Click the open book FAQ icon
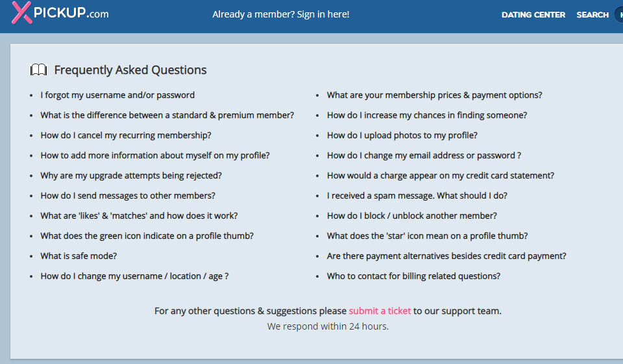Image resolution: width=623 pixels, height=364 pixels. pyautogui.click(x=38, y=70)
